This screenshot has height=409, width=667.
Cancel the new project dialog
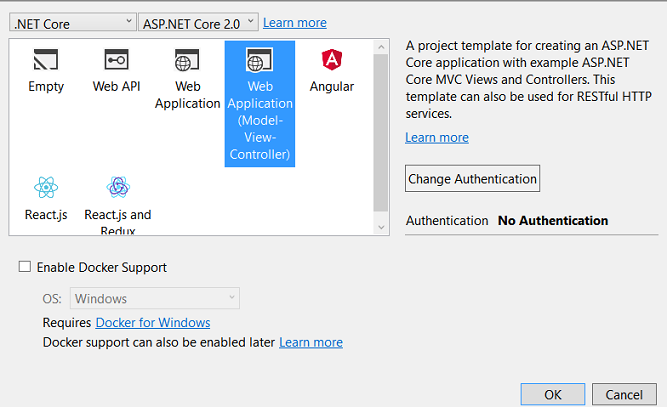pos(624,394)
